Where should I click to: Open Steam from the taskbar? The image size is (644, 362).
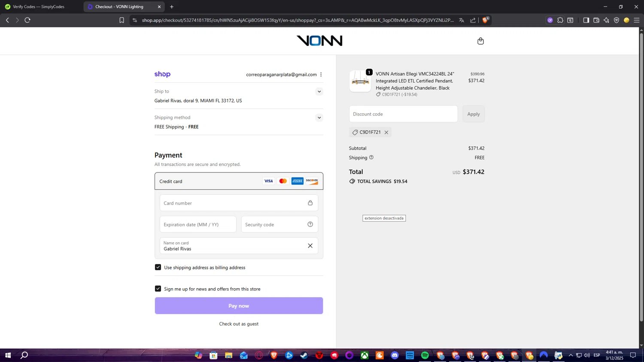pos(304,355)
